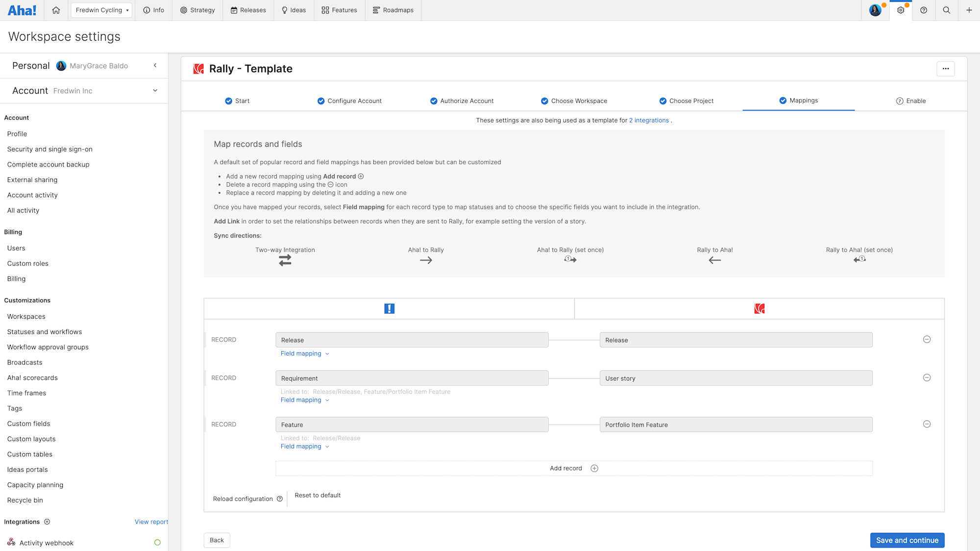The image size is (980, 551).
Task: Open the Roadmaps section
Action: (393, 10)
